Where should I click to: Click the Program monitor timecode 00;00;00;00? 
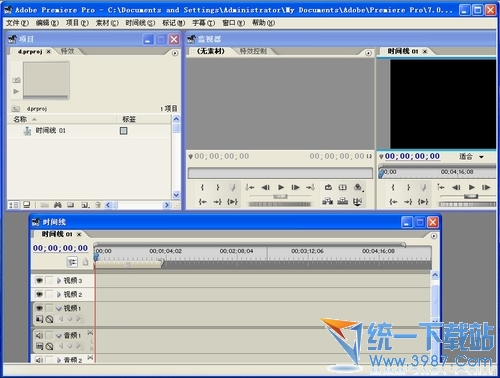tap(412, 156)
